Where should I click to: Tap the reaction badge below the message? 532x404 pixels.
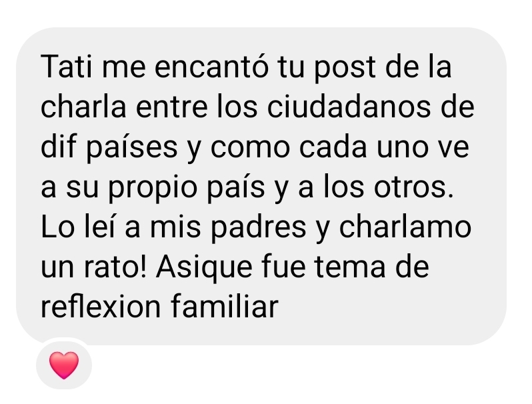point(64,365)
